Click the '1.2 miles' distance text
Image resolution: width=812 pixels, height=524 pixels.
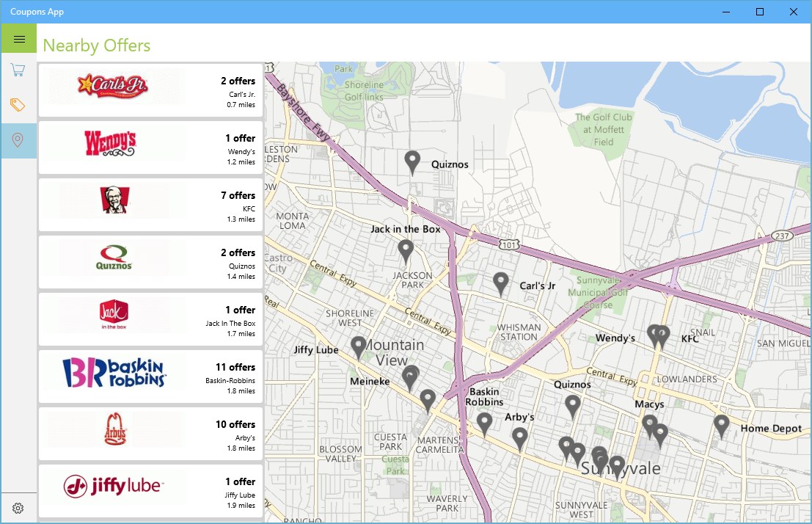(241, 161)
